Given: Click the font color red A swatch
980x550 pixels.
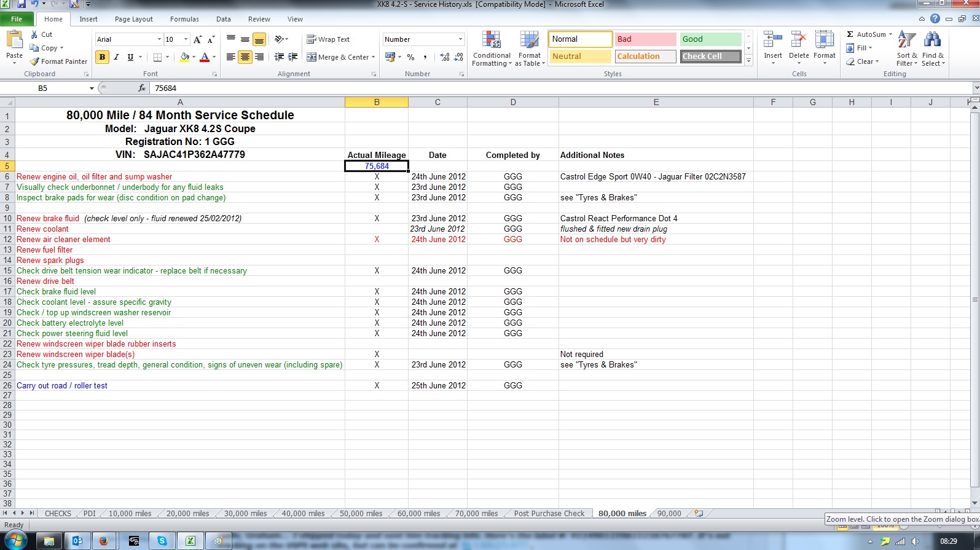Looking at the screenshot, I should tap(205, 57).
